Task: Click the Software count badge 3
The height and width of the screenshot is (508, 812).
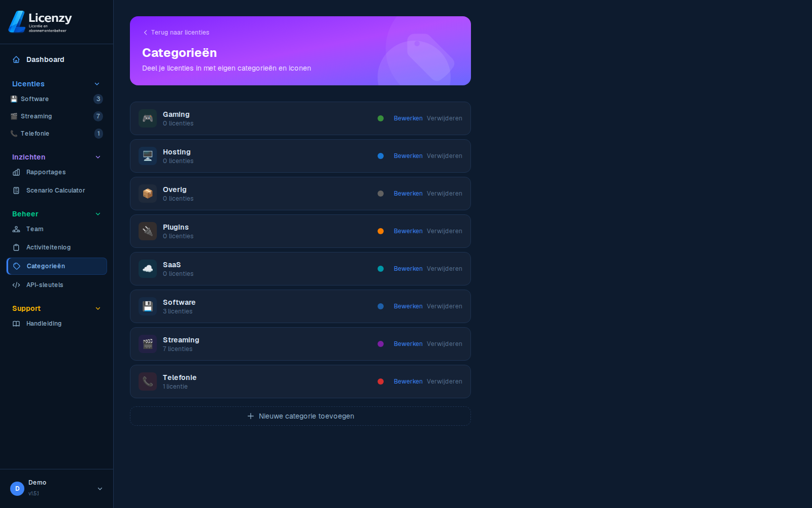Action: pos(98,99)
